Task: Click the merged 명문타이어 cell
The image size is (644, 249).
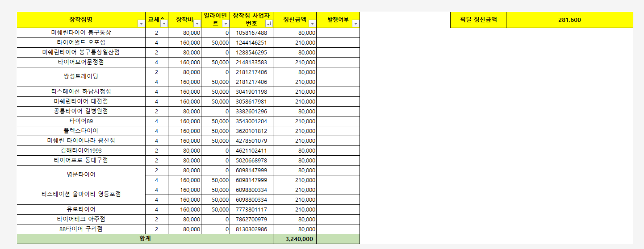Action: (x=81, y=175)
